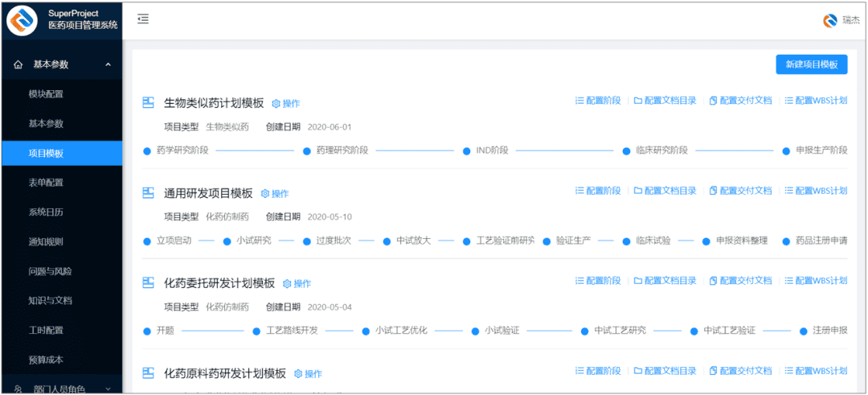The width and height of the screenshot is (868, 395).
Task: Open 预算成本 in the sidebar
Action: (x=46, y=360)
